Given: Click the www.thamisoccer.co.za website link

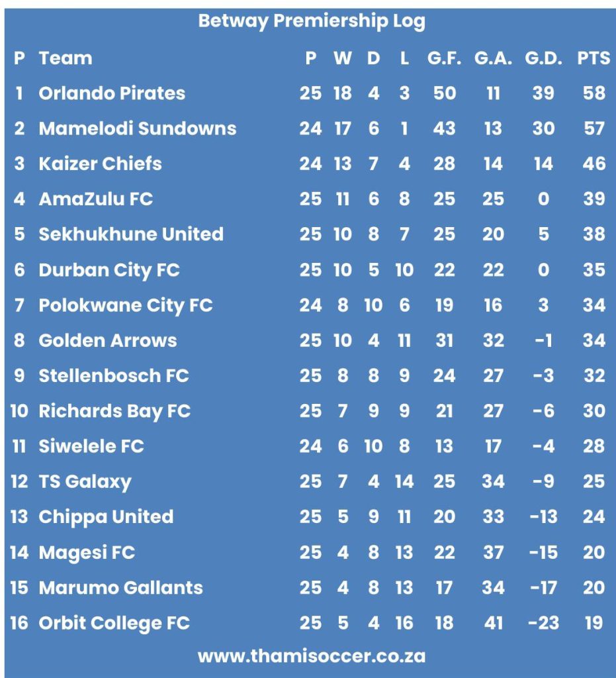Looking at the screenshot, I should (x=311, y=656).
